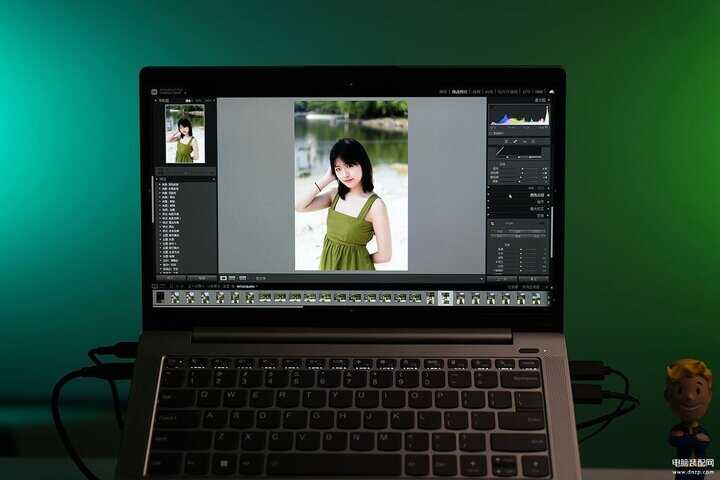Click the Paste settings button under left panel
Viewport: 720px width, 480px height.
coord(202,278)
